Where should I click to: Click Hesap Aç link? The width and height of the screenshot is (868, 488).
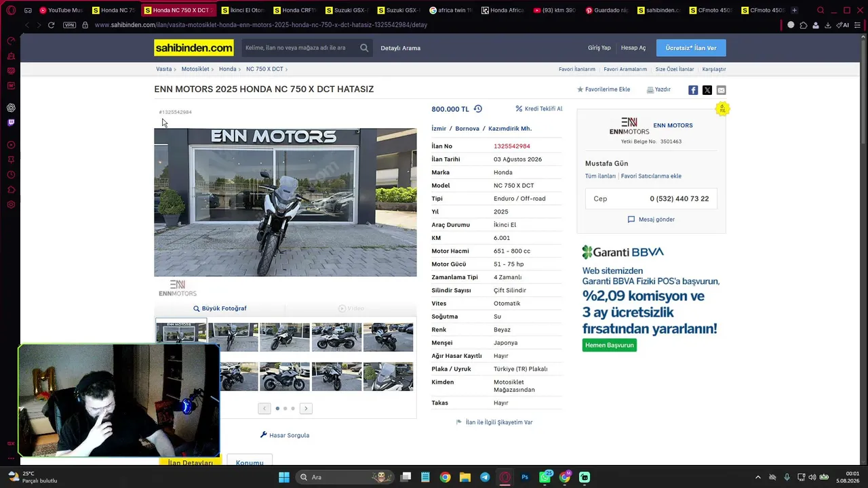pos(633,48)
